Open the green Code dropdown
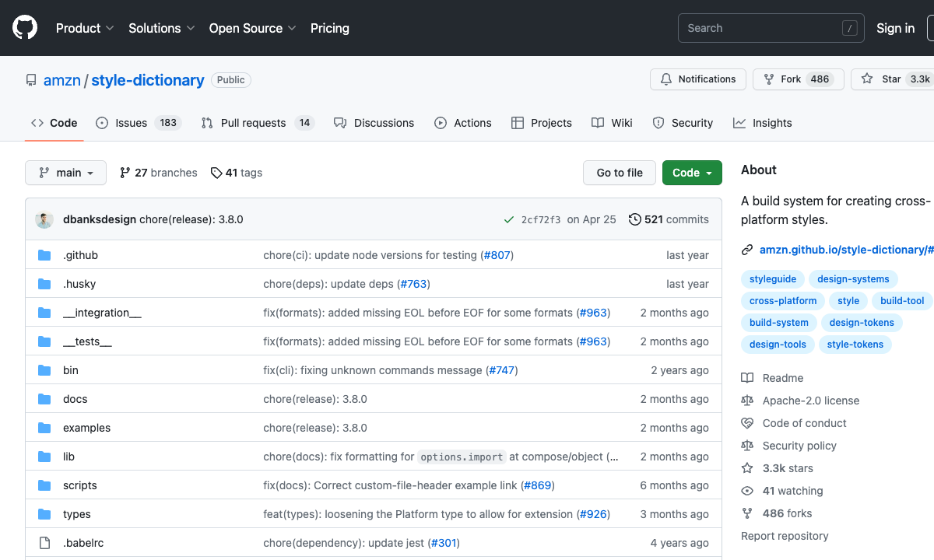934x560 pixels. pos(692,173)
